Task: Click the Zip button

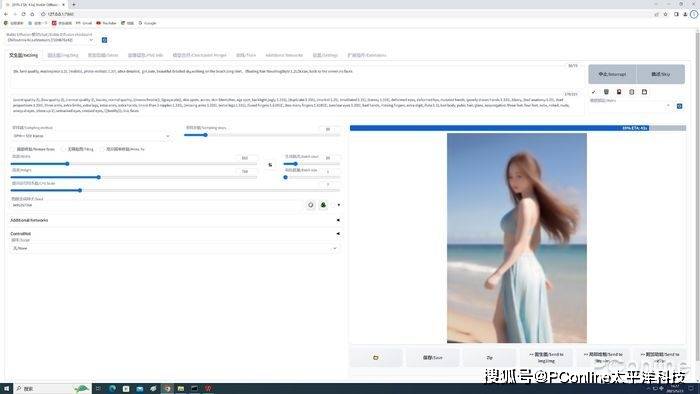Action: point(489,357)
